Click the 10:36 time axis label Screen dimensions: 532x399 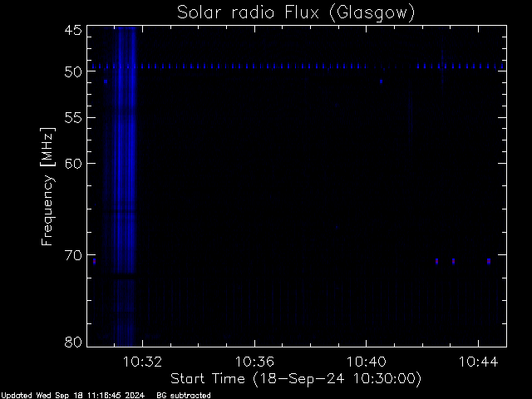pyautogui.click(x=254, y=362)
